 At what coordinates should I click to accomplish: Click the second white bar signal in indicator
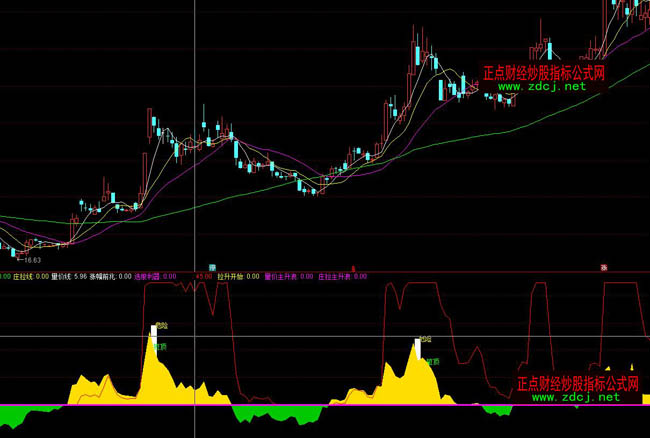(417, 347)
